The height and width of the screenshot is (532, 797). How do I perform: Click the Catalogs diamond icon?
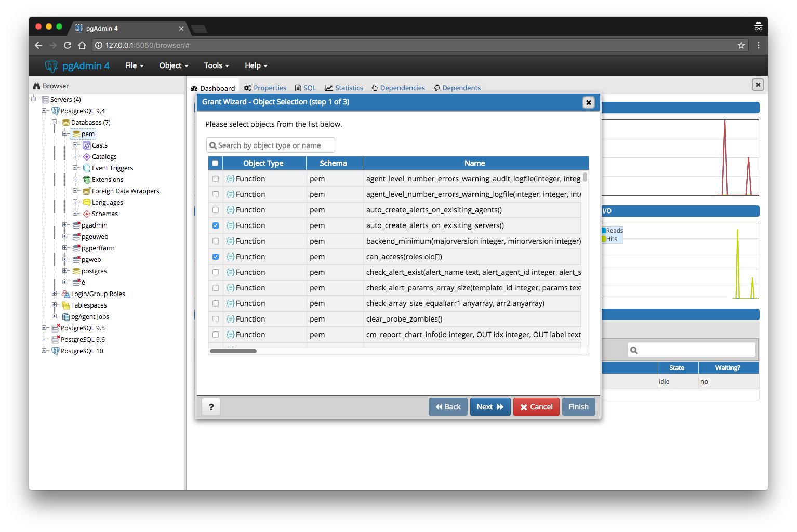click(x=87, y=157)
